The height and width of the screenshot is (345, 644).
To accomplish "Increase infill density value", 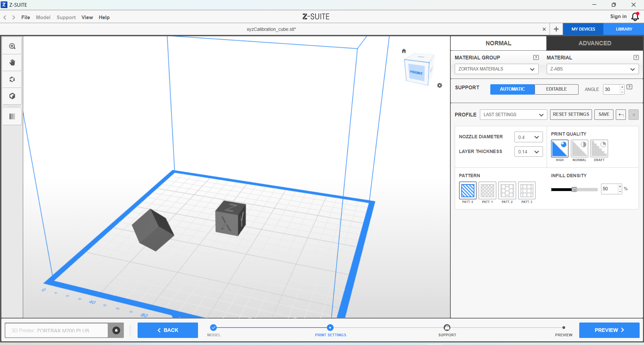I will pyautogui.click(x=620, y=187).
